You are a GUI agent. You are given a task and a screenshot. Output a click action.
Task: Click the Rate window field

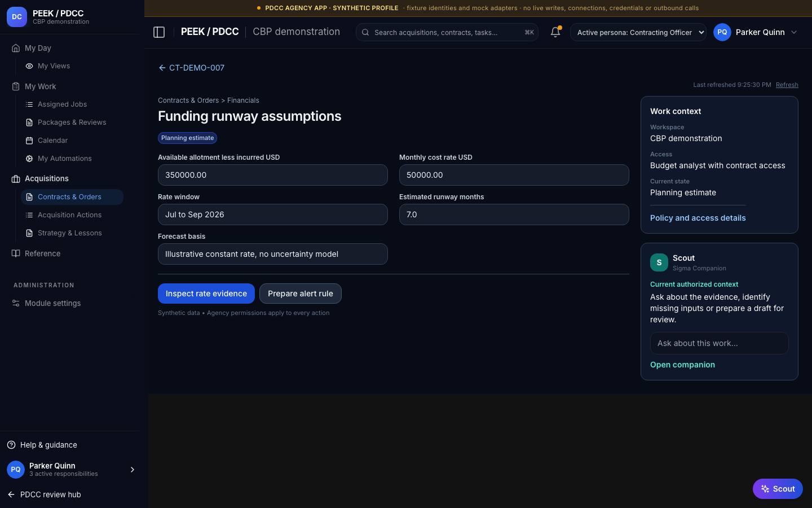(273, 214)
